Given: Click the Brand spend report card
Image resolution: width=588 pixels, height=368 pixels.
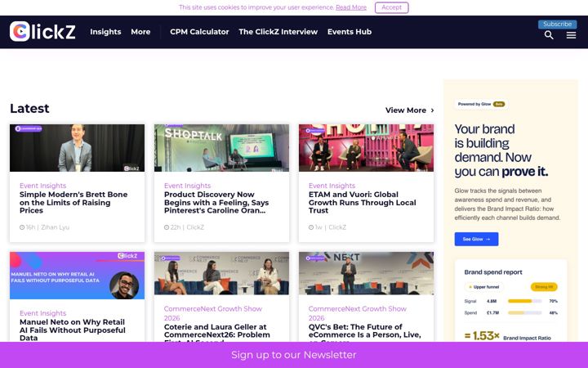Looking at the screenshot, I should tap(510, 300).
